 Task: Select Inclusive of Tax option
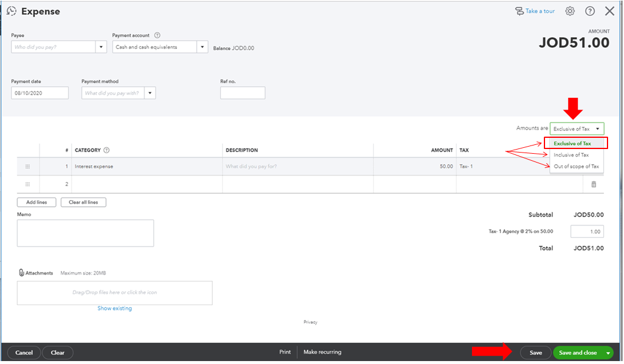click(x=571, y=155)
